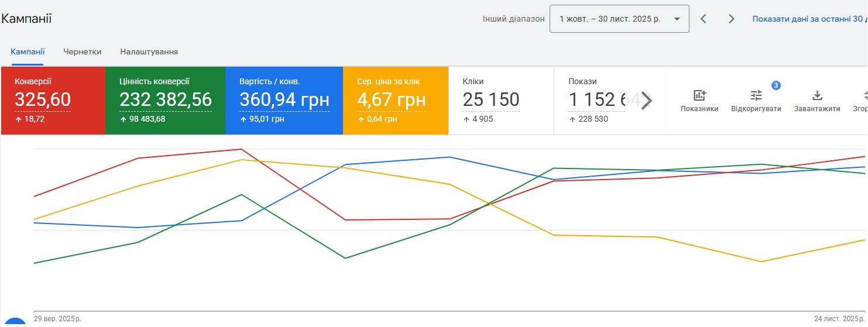The width and height of the screenshot is (868, 327).
Task: Go to the next date range arrow
Action: [x=731, y=19]
